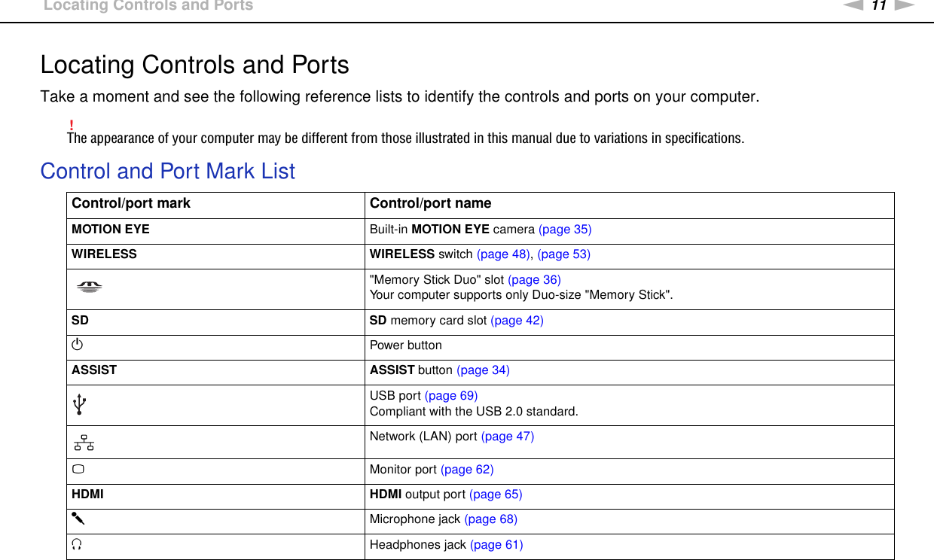934x560 pixels.
Task: Click the Memory Stick Duo icon
Action: click(x=90, y=286)
